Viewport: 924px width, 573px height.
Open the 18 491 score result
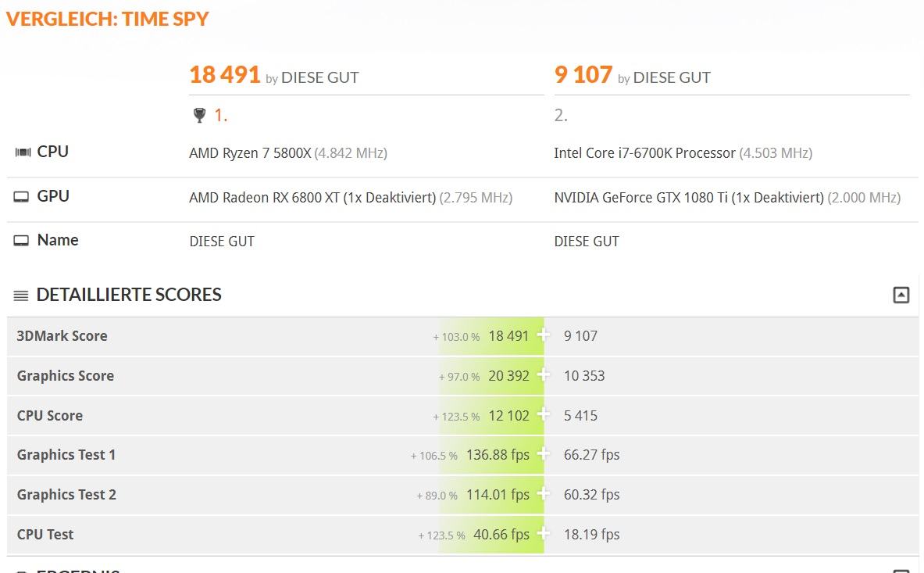[224, 75]
